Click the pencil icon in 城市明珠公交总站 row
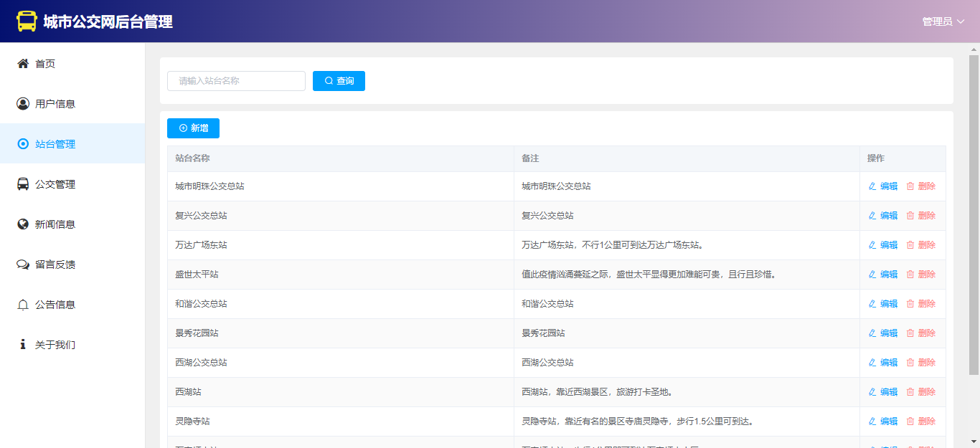The image size is (980, 448). (x=872, y=186)
